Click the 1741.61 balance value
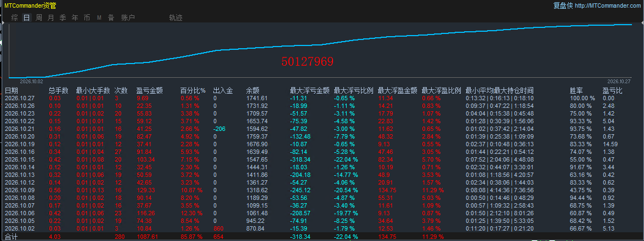 click(257, 99)
